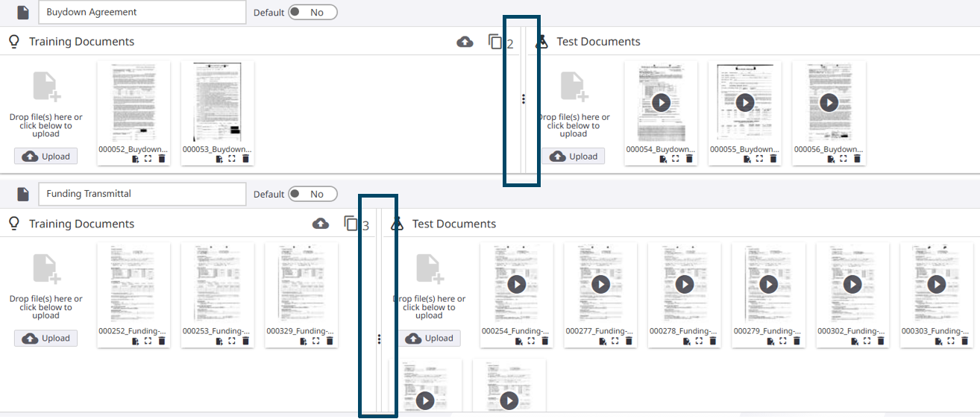Delete test document 000054_Buydown

coord(689,159)
